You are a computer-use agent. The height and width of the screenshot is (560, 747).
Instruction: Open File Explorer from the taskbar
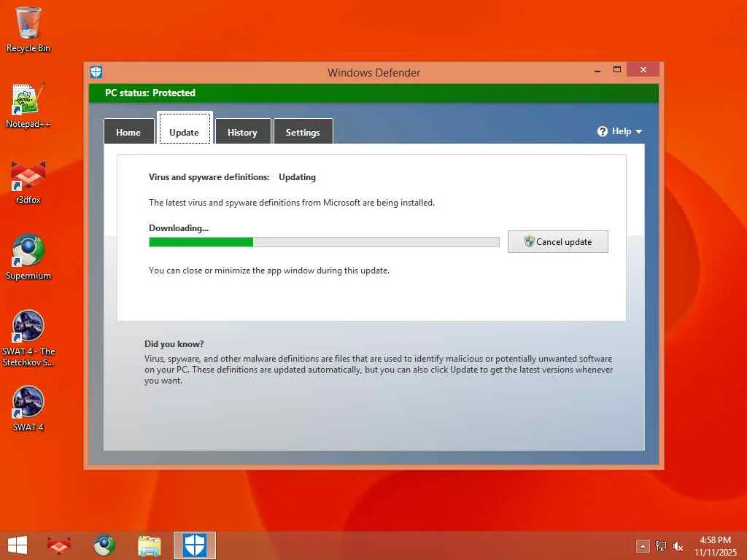coord(149,545)
